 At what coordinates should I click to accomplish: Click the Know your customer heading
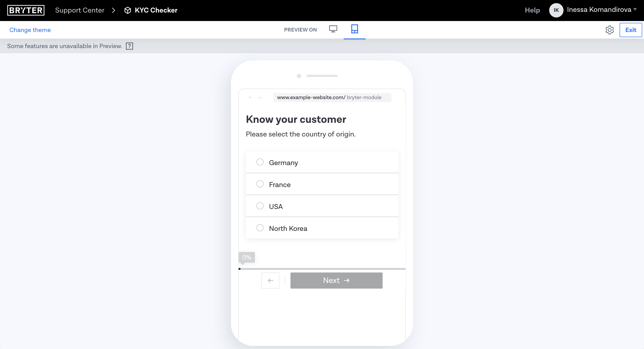click(x=296, y=120)
